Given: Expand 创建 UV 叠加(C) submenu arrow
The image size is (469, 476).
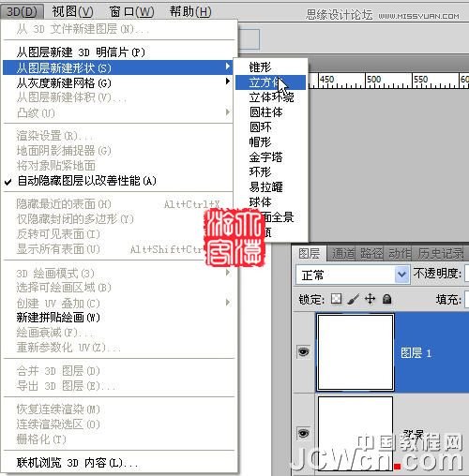Looking at the screenshot, I should (228, 302).
